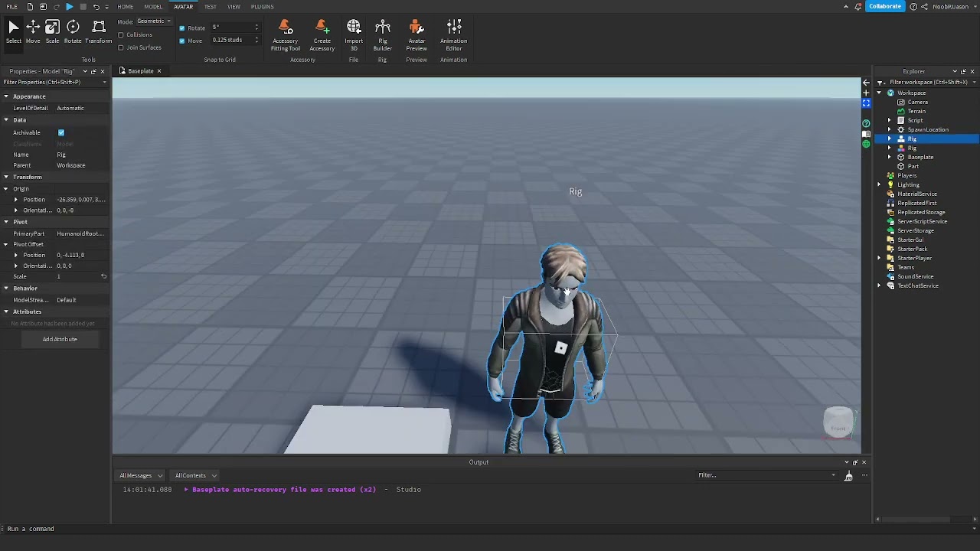Image resolution: width=980 pixels, height=551 pixels.
Task: Activate the Rotate tool
Action: click(73, 31)
